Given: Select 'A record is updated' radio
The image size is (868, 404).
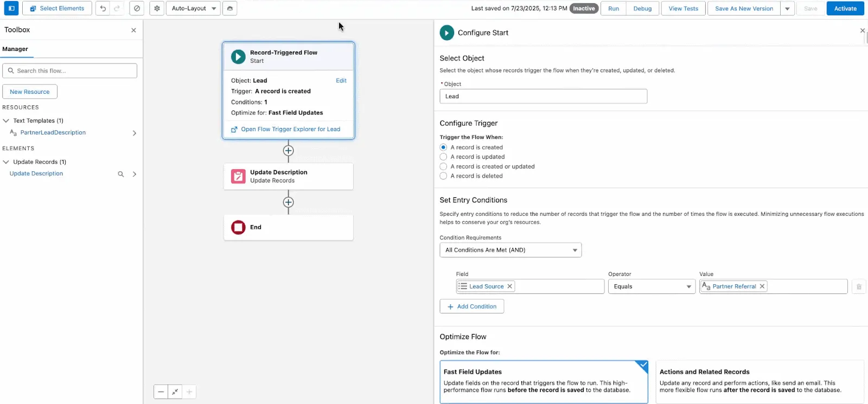Looking at the screenshot, I should coord(443,157).
